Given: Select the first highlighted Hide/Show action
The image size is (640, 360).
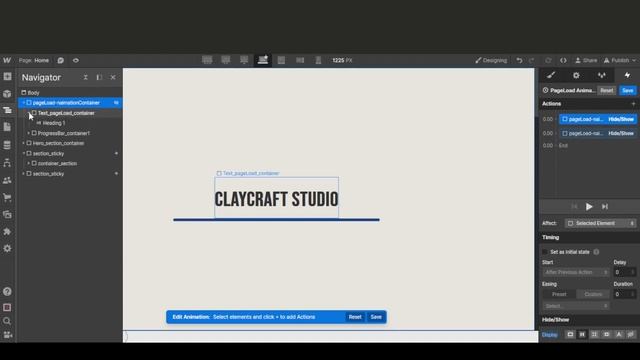Looking at the screenshot, I should coord(598,119).
